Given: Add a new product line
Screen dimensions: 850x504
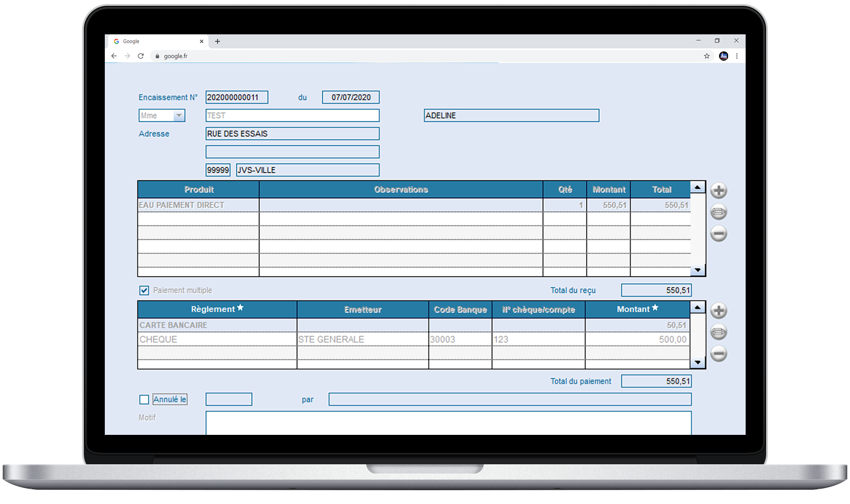Looking at the screenshot, I should coord(718,190).
